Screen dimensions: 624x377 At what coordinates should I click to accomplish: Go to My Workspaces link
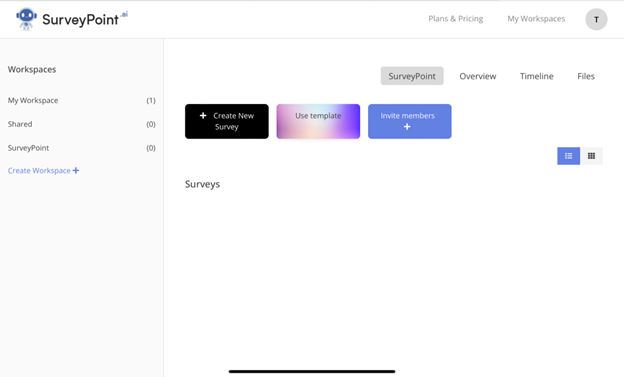coord(536,19)
